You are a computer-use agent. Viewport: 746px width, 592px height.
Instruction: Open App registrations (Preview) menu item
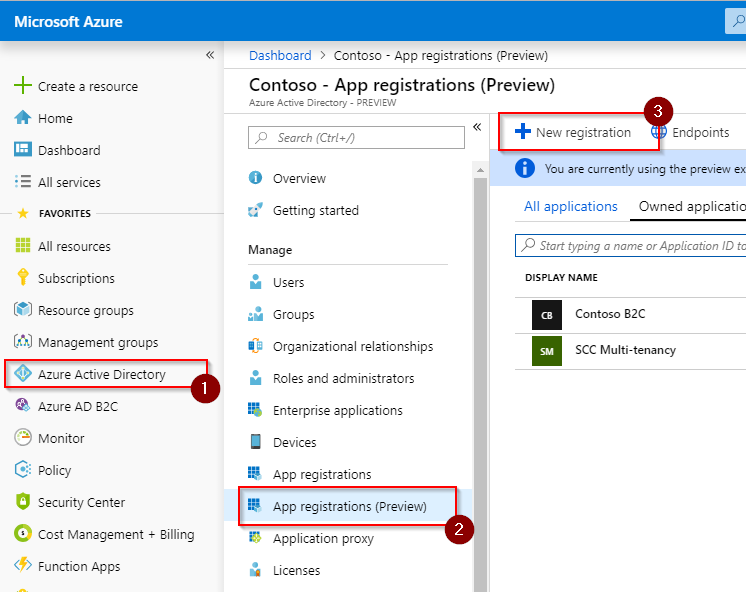[x=348, y=506]
